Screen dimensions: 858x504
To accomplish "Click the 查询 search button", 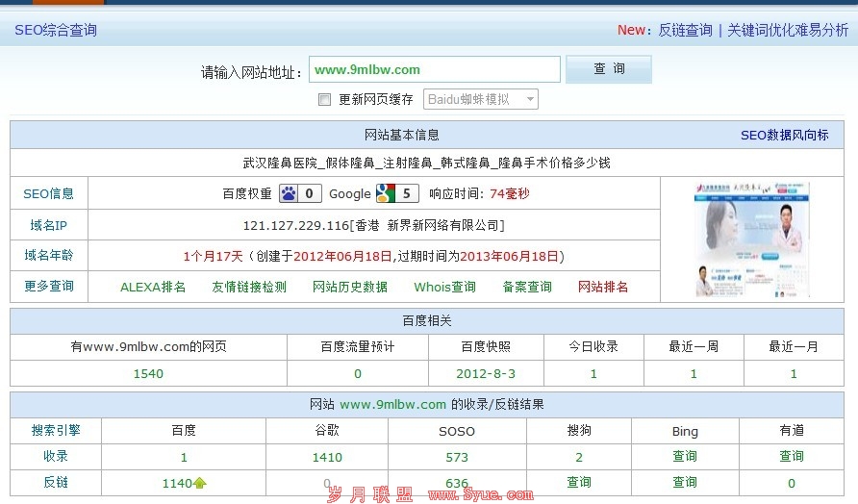I will click(609, 69).
